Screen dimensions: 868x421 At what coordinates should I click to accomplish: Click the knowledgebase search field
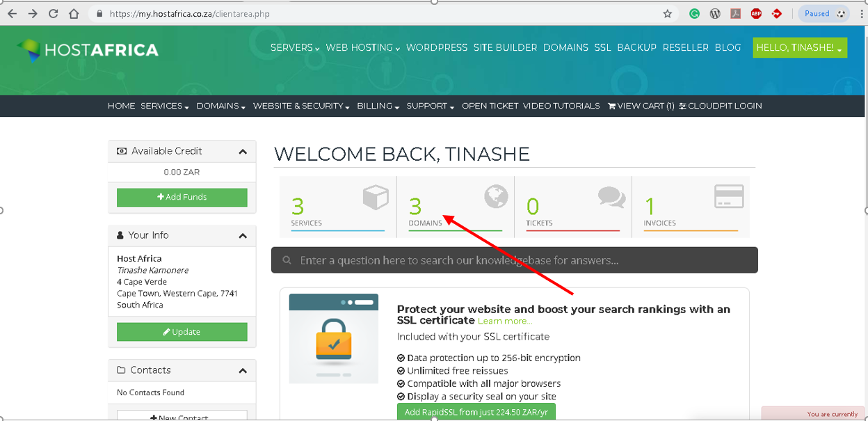tap(515, 260)
